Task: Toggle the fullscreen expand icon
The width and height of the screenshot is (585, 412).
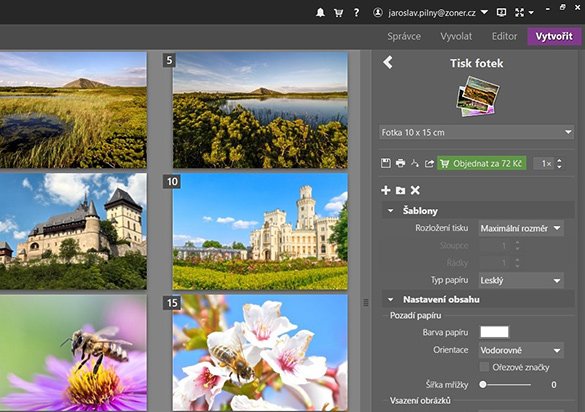Action: (x=519, y=13)
